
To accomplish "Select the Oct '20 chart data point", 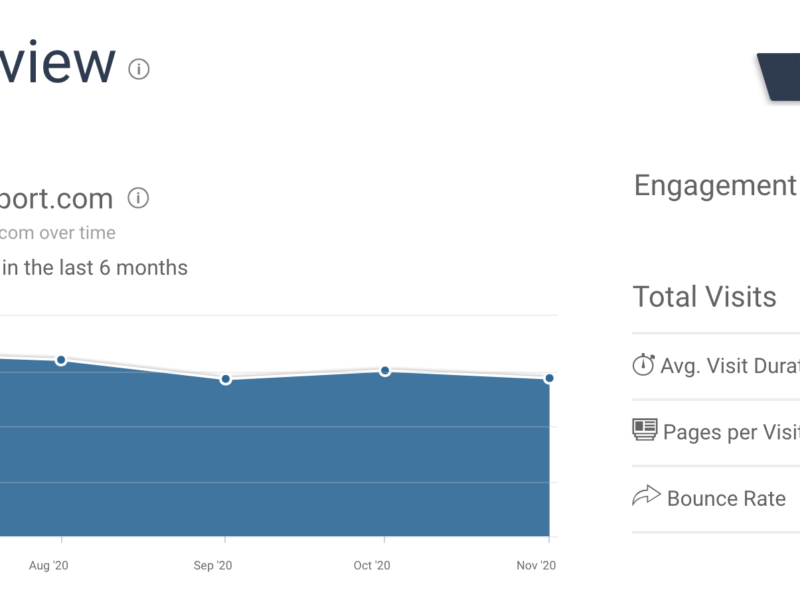I will [x=385, y=371].
